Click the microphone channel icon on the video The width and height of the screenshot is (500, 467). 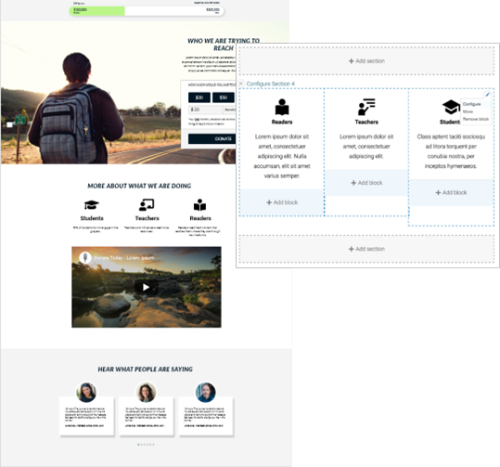click(85, 258)
